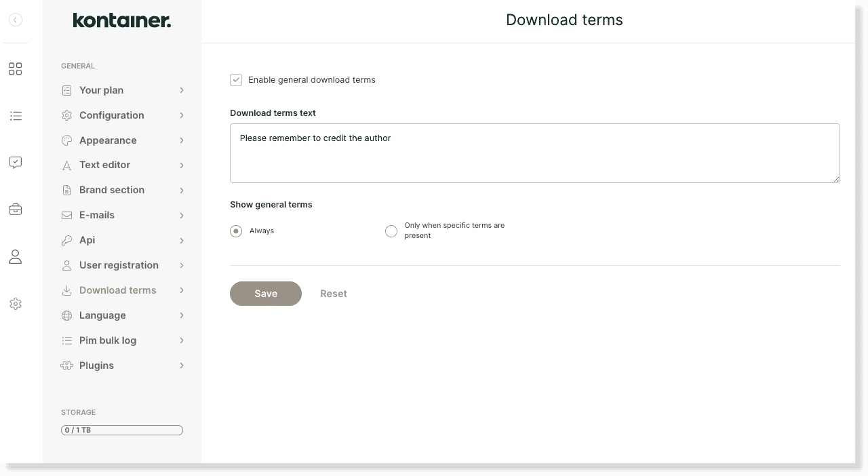The width and height of the screenshot is (868, 476).
Task: Reset the download terms form
Action: 334,294
